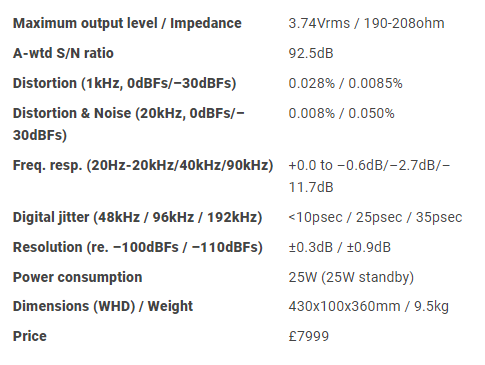Click the Price label
The width and height of the screenshot is (485, 365).
pos(30,336)
